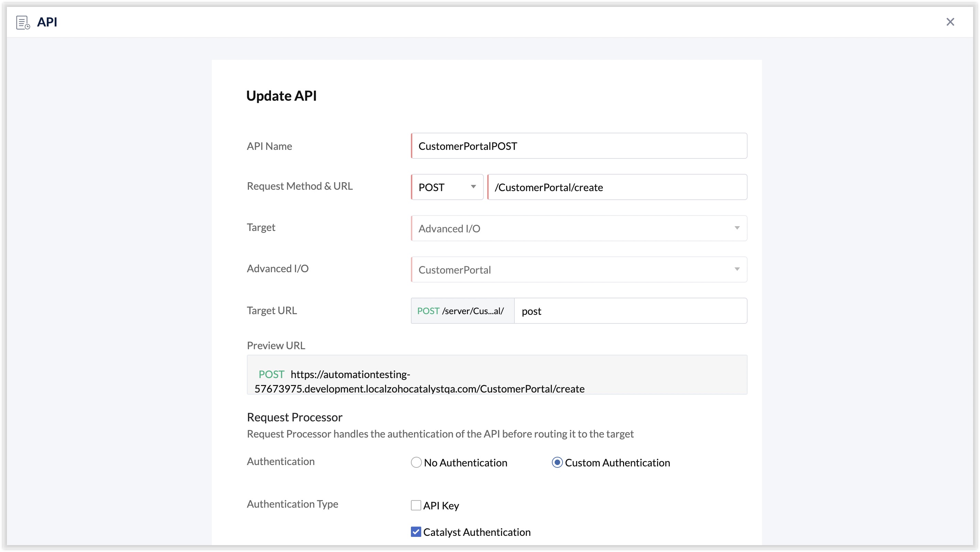Image resolution: width=980 pixels, height=552 pixels.
Task: Click the API document icon in header
Action: tap(23, 22)
